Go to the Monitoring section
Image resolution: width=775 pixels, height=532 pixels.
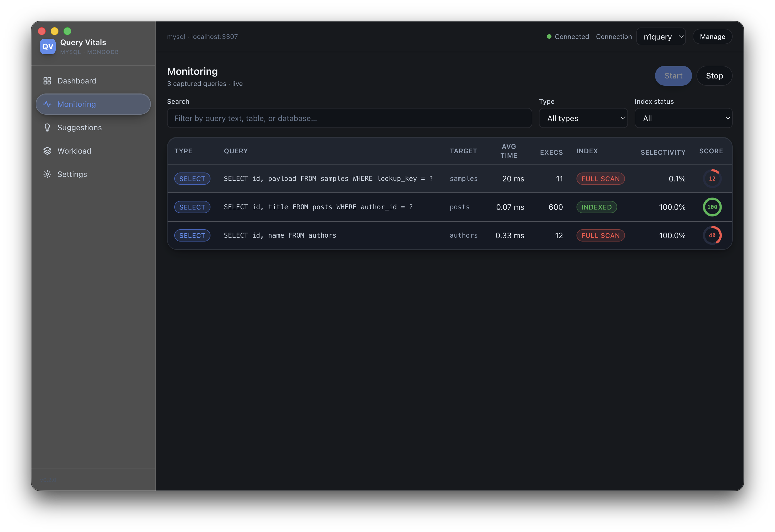point(93,104)
